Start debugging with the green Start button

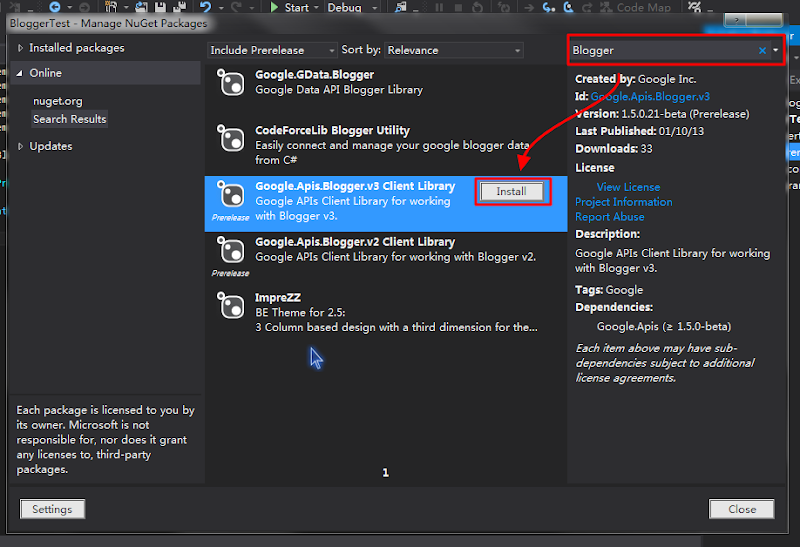[x=290, y=7]
